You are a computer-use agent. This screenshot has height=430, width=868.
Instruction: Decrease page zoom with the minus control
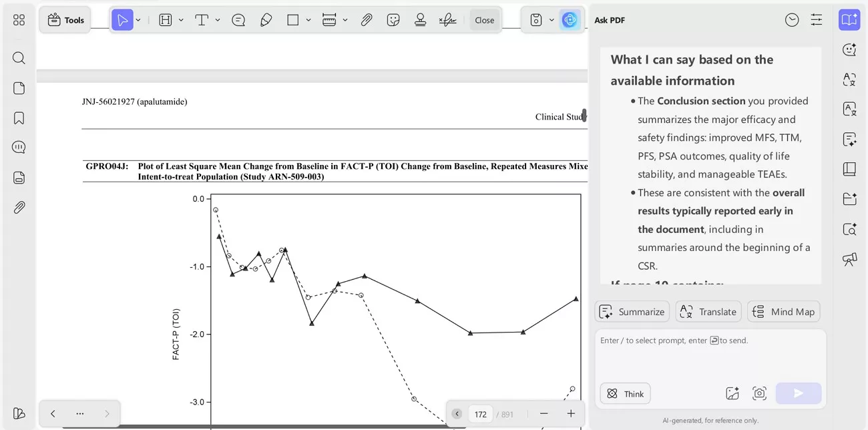(x=544, y=414)
